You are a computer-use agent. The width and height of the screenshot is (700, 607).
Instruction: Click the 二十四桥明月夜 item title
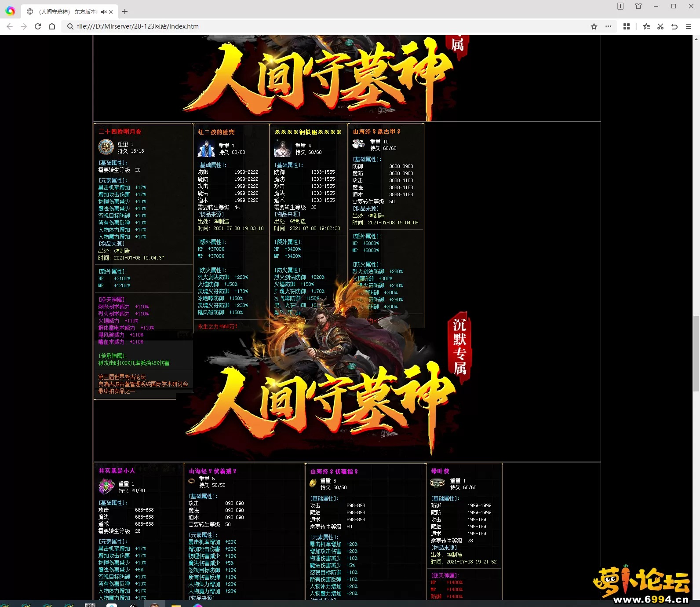pos(120,132)
